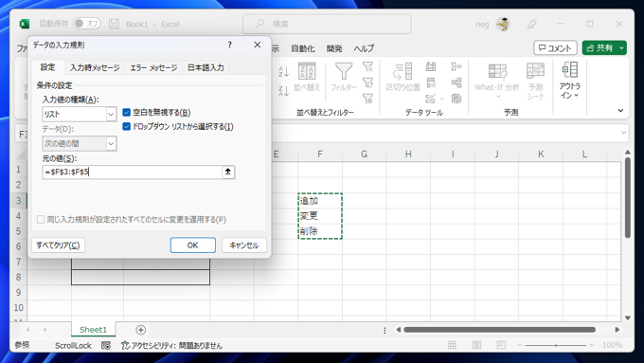The image size is (644, 363).
Task: Uncheck ドロップダウン リストから選択する checkbox
Action: [x=127, y=126]
